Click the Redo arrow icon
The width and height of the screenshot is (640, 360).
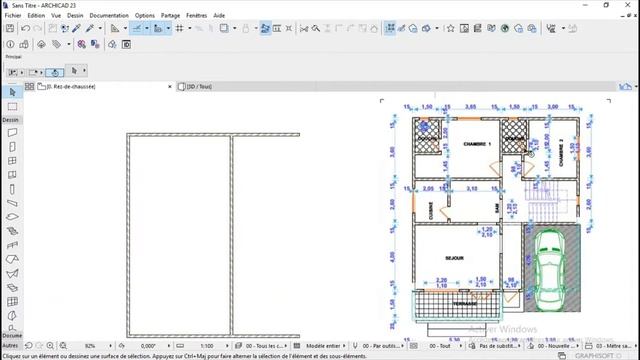tap(37, 28)
